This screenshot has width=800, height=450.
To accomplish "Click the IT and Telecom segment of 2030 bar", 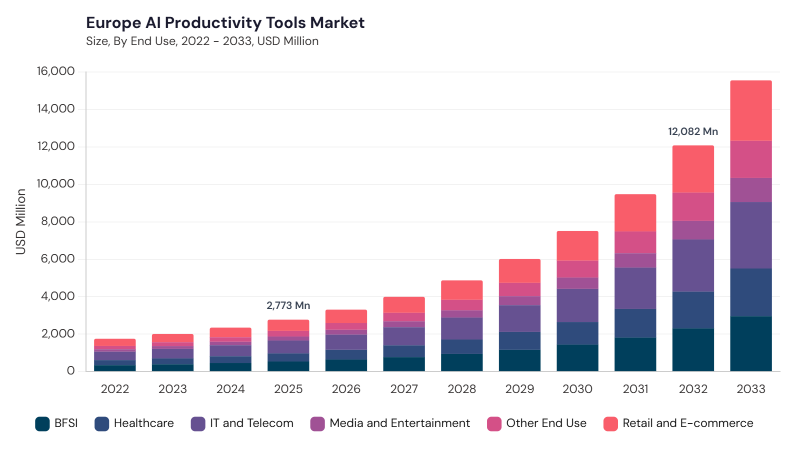I will tap(578, 306).
